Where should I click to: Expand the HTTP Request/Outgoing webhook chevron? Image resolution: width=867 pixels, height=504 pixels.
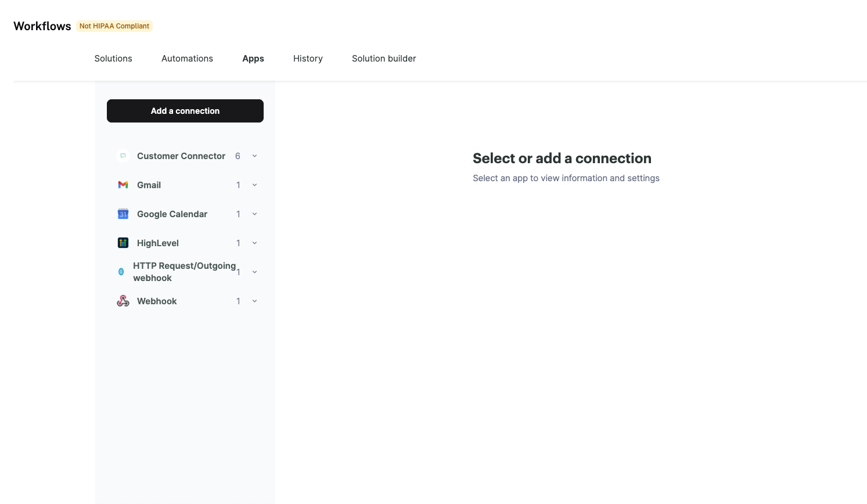pos(254,272)
